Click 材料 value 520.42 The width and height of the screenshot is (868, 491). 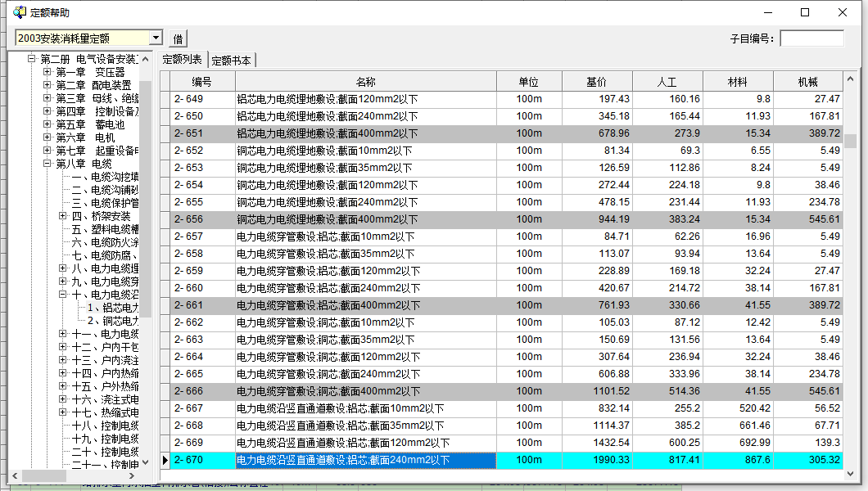(737, 408)
